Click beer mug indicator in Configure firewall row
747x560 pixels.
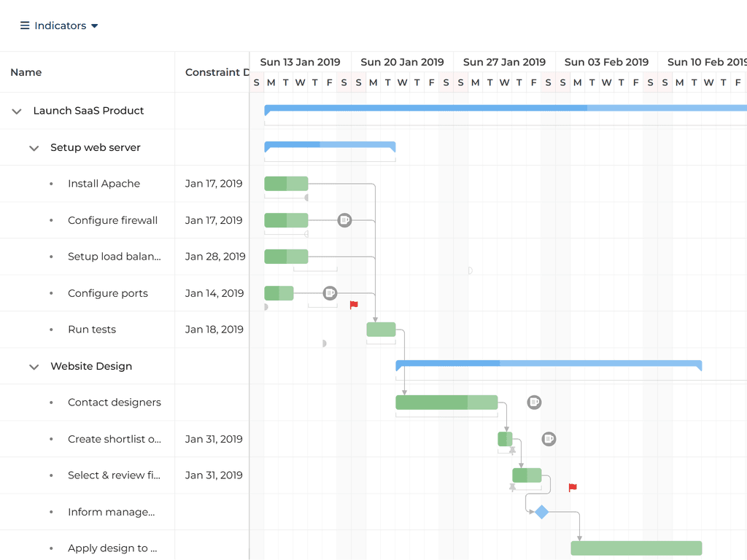click(344, 220)
